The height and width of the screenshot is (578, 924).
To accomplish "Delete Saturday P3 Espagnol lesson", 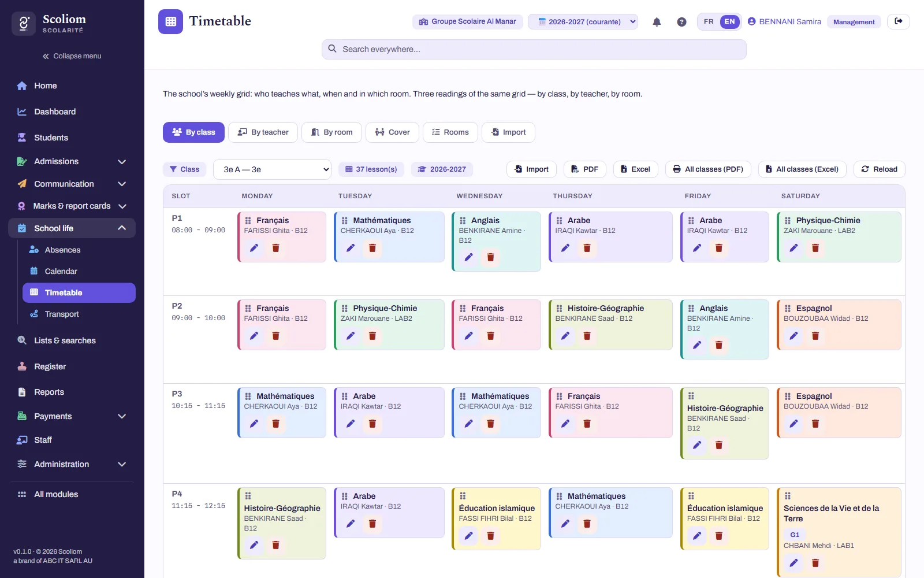I will pos(815,424).
